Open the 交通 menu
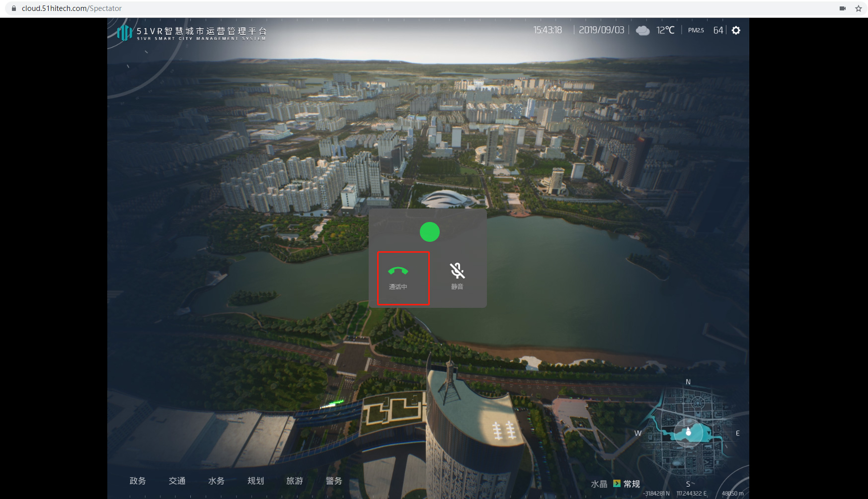The image size is (868, 499). coord(177,481)
